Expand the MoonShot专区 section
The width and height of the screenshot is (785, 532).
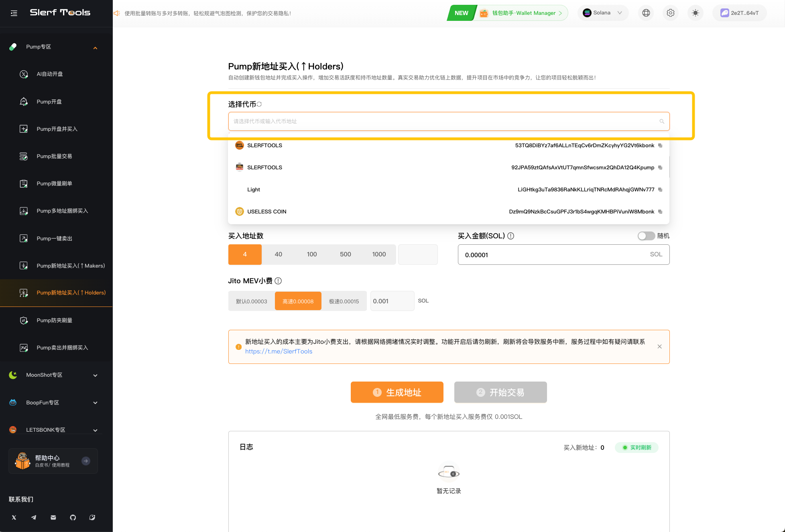[x=56, y=375]
